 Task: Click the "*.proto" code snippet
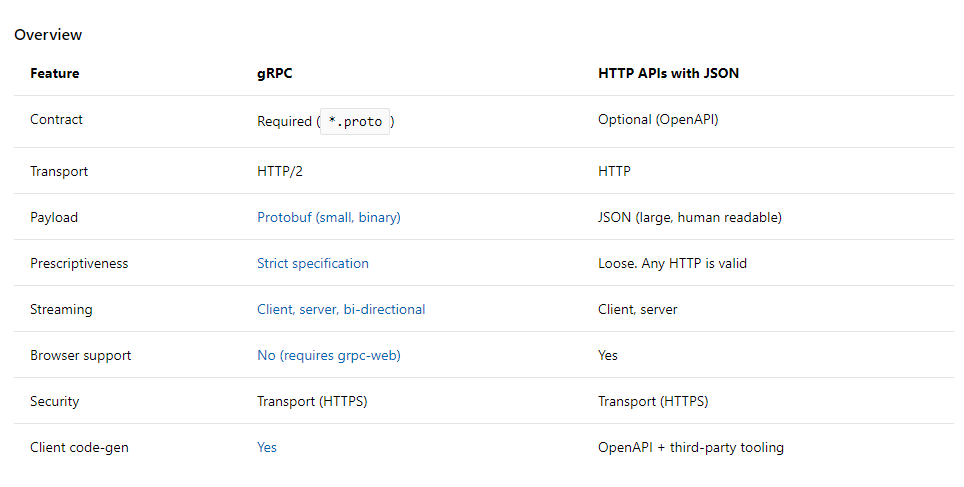355,121
